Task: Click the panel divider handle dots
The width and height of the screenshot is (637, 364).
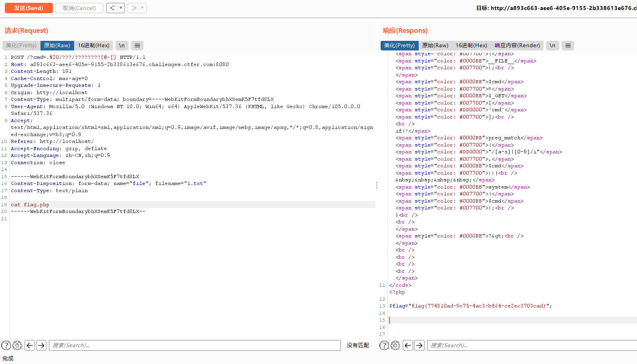Action: [x=377, y=185]
